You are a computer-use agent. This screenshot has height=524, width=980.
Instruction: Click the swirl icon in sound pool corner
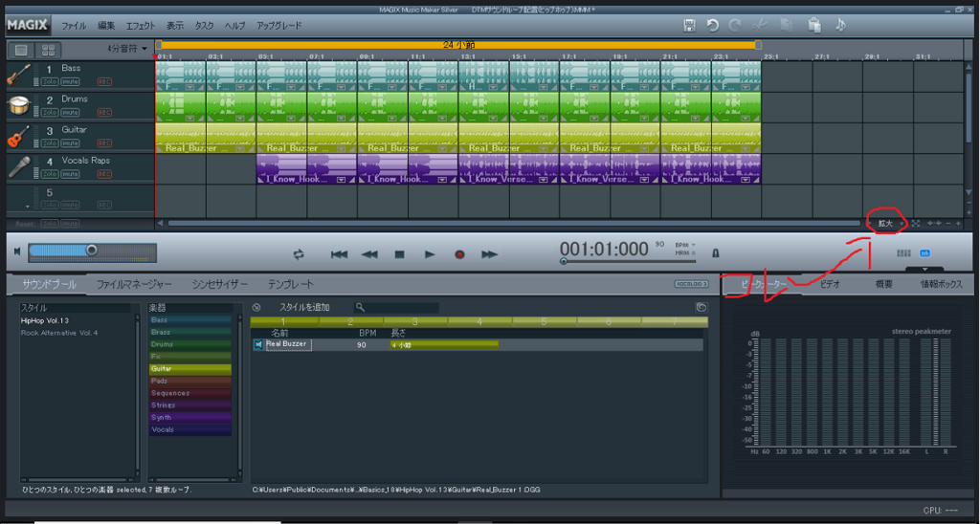coord(702,307)
